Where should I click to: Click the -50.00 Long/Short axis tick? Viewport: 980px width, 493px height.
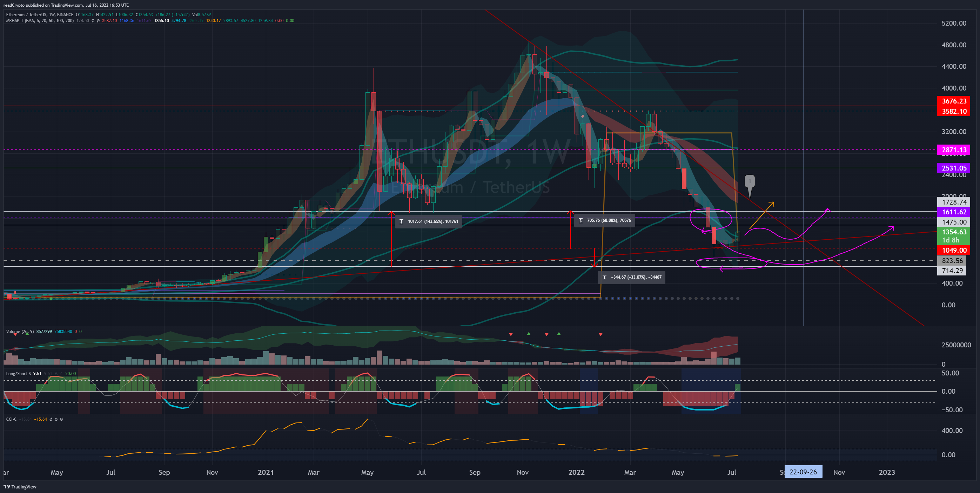[x=952, y=410]
